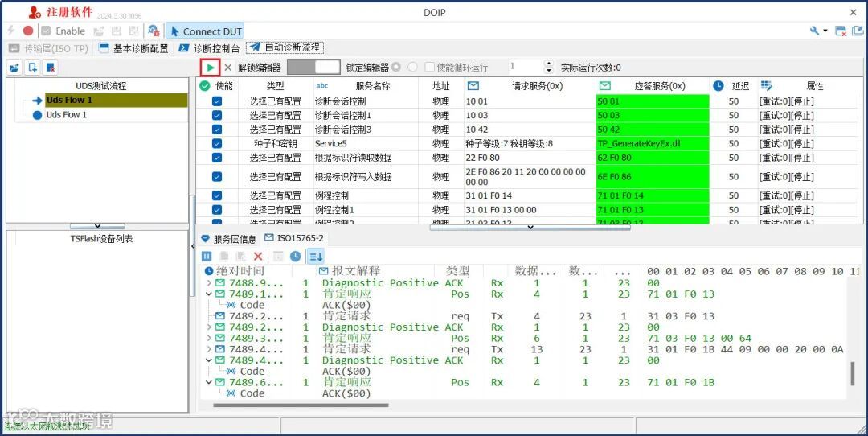
Task: Uncheck the 根据标识符写入数据 row checkbox
Action: [217, 177]
